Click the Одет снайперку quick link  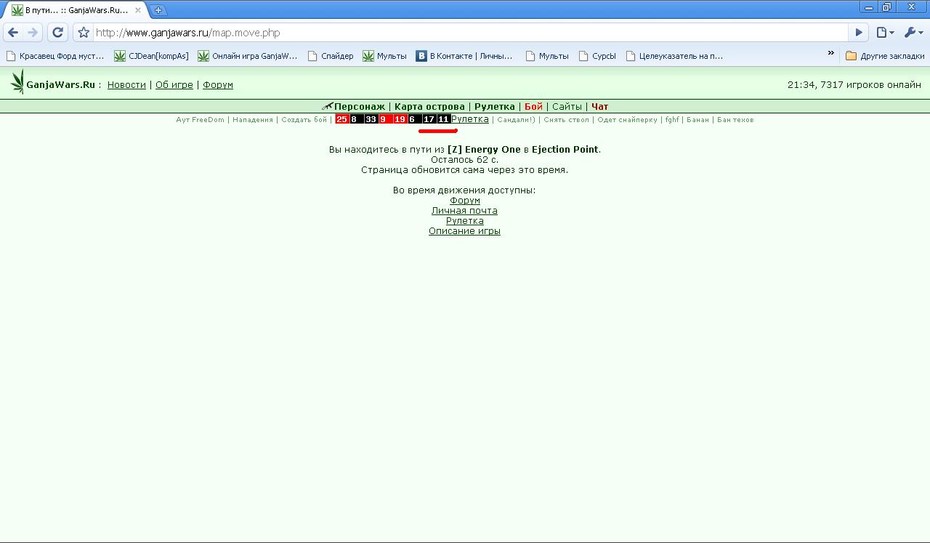(628, 120)
